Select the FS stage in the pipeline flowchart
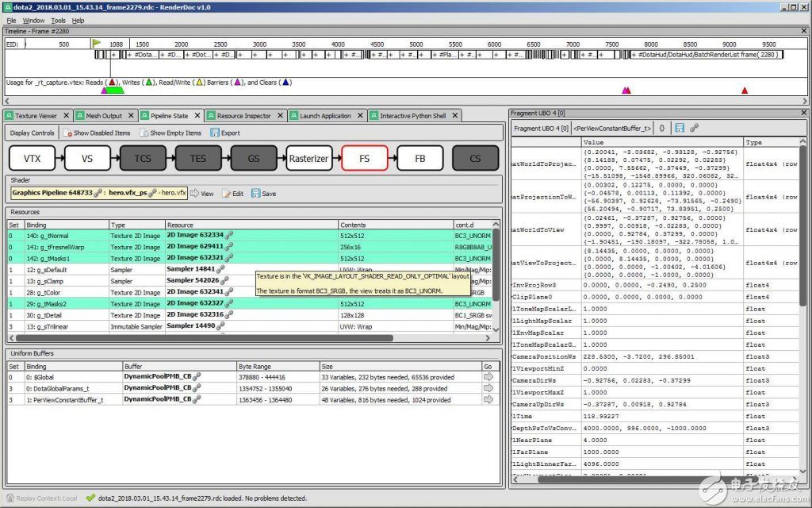This screenshot has width=812, height=508. point(364,158)
